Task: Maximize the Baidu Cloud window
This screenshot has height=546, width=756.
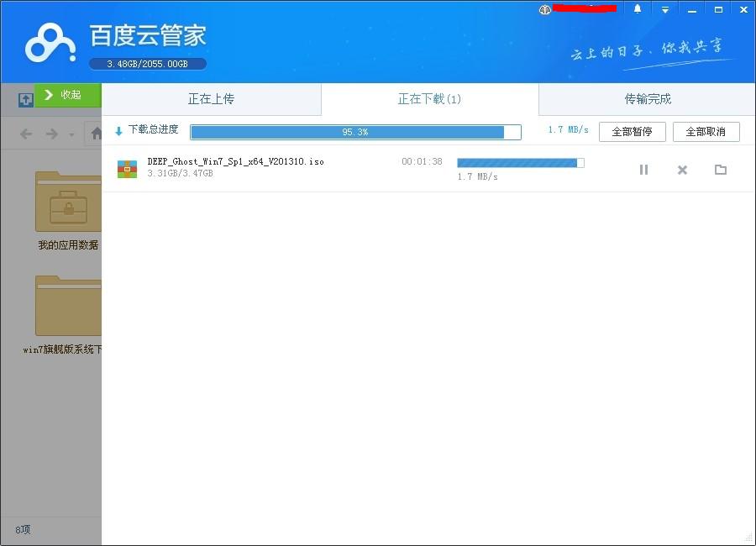Action: 718,9
